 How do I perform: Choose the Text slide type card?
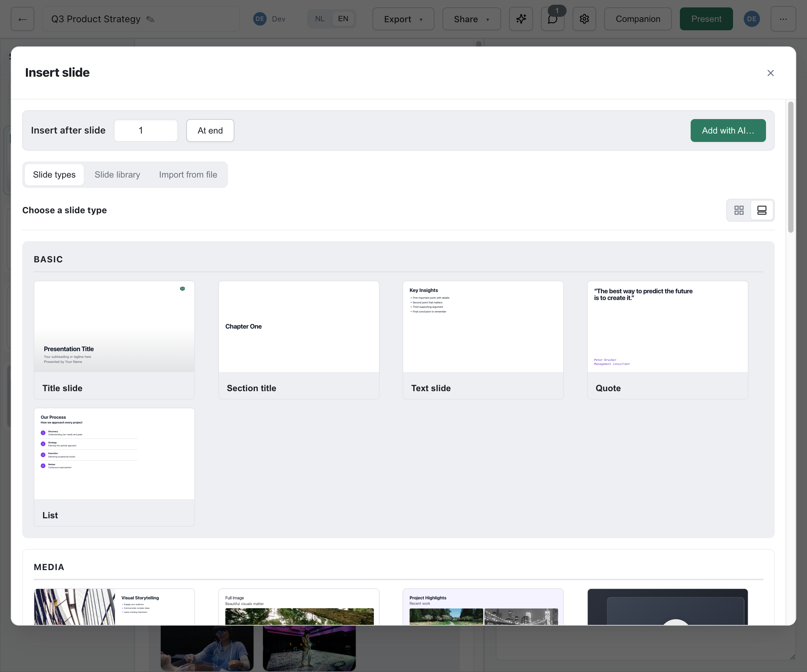483,340
